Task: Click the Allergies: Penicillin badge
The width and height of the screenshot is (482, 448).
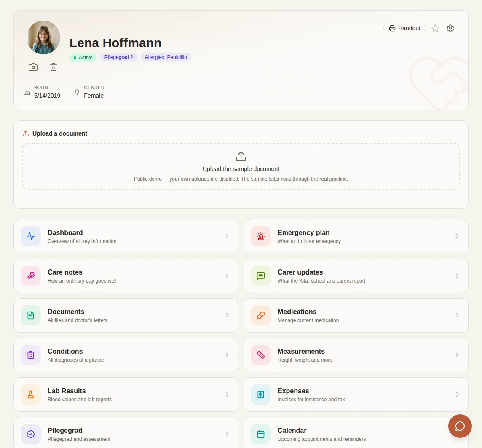Action: coord(166,57)
